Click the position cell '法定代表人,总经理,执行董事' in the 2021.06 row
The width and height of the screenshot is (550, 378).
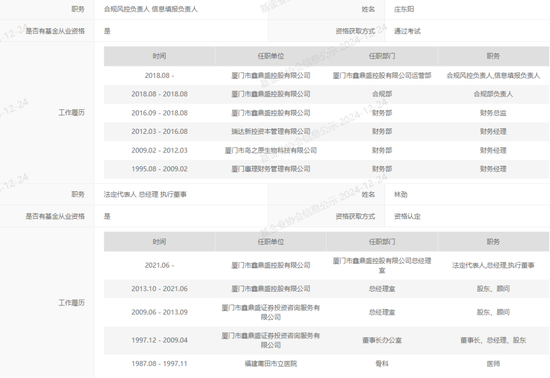tap(493, 265)
